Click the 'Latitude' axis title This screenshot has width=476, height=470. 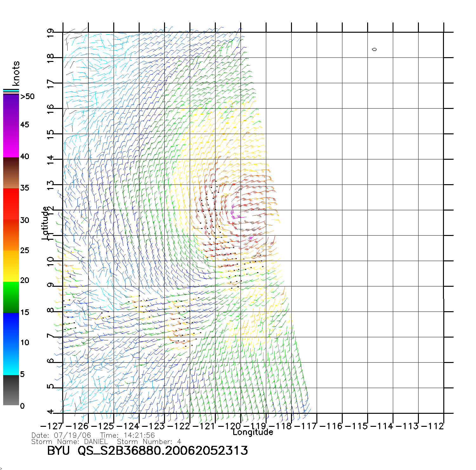46,223
